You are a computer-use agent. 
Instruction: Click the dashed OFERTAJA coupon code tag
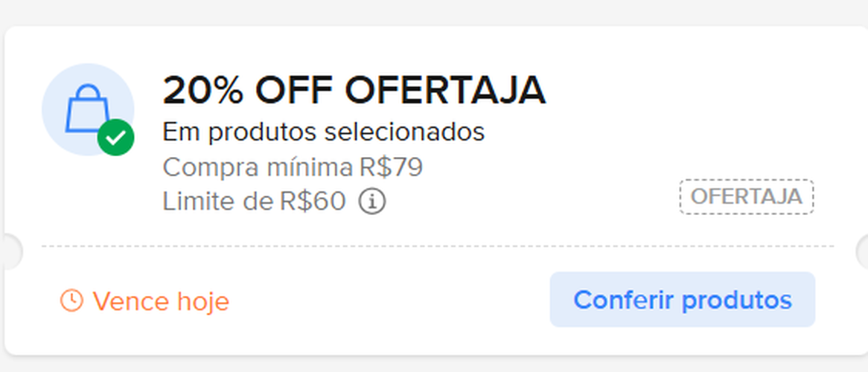[746, 197]
